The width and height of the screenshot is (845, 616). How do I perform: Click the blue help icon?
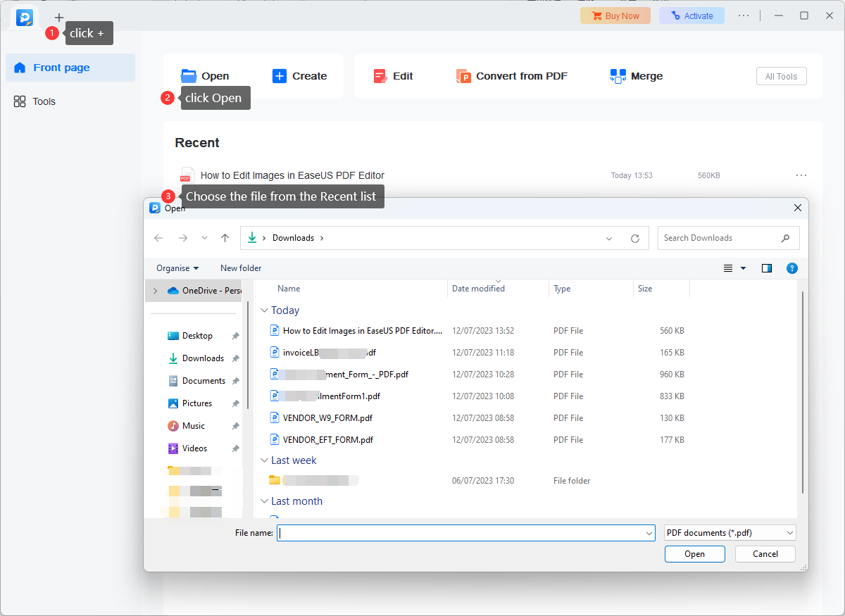[x=791, y=268]
